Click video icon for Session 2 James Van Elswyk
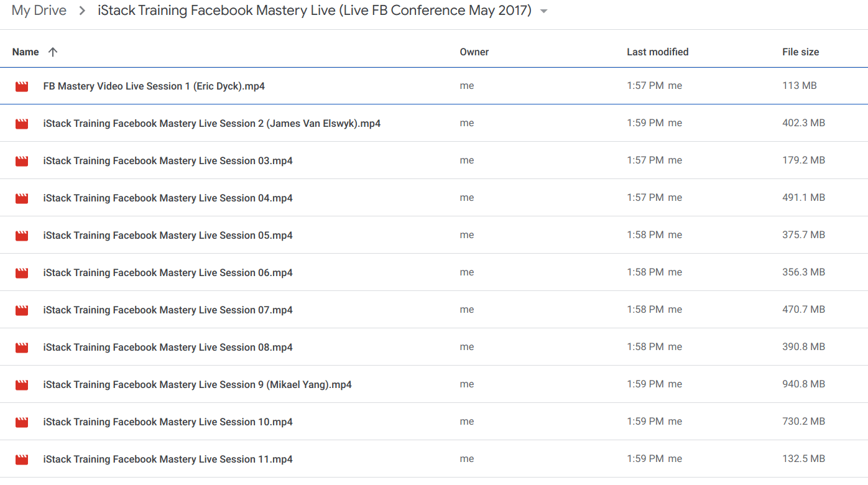868x485 pixels. tap(22, 124)
